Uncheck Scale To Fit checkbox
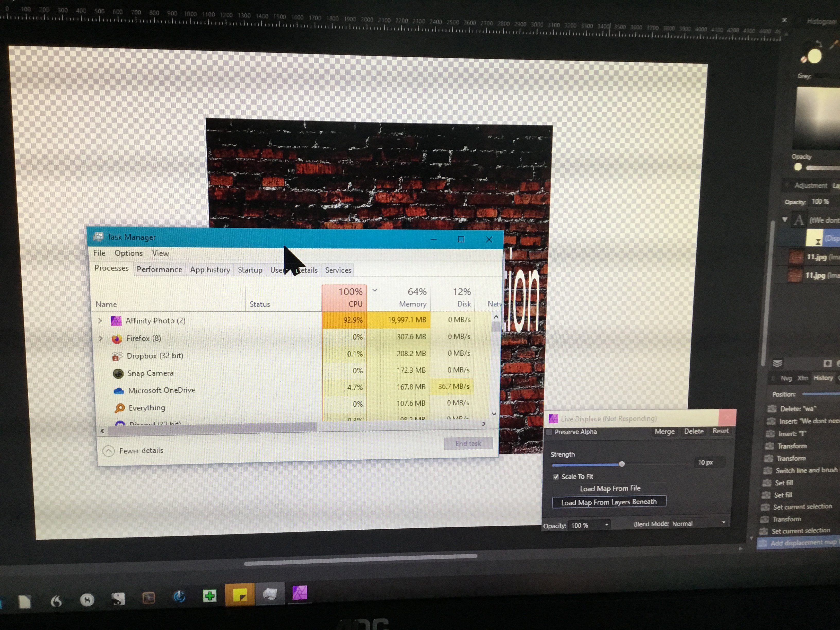The image size is (840, 630). (x=556, y=477)
